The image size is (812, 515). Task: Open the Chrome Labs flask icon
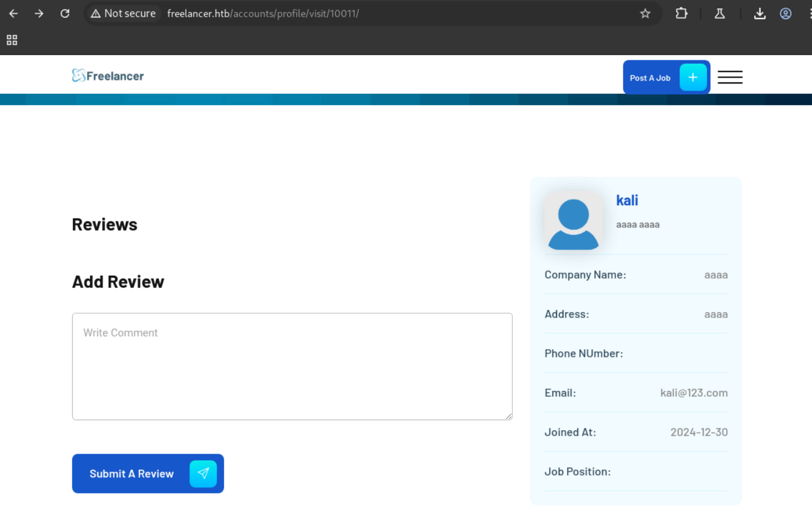[x=719, y=13]
